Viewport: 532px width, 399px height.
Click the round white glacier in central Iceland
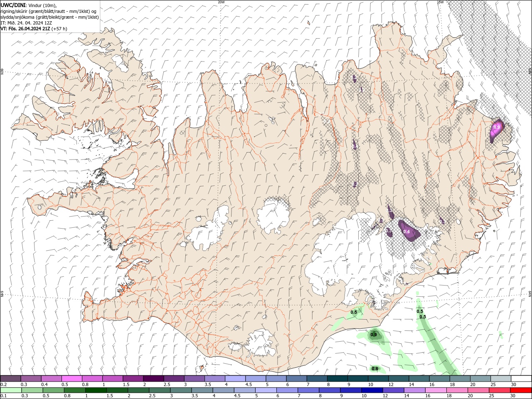(x=273, y=215)
